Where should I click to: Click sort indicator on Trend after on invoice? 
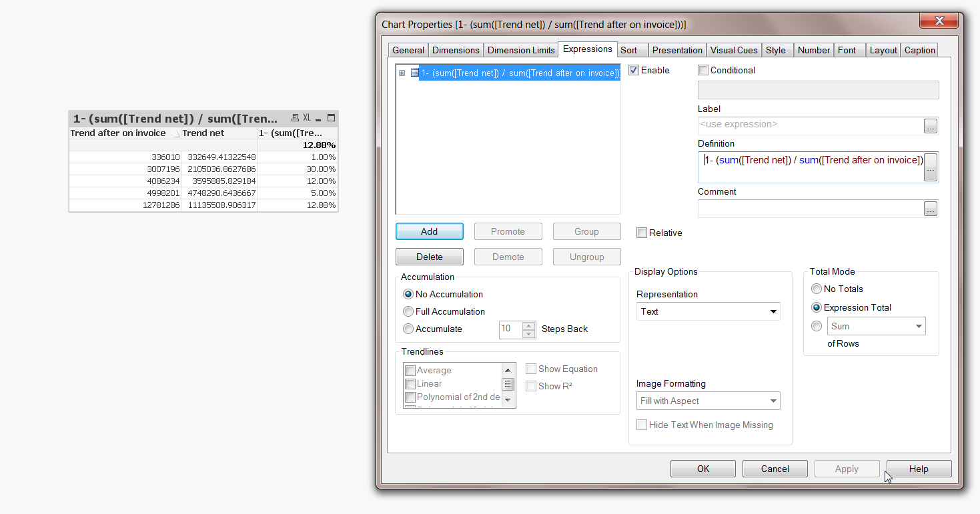pyautogui.click(x=176, y=133)
